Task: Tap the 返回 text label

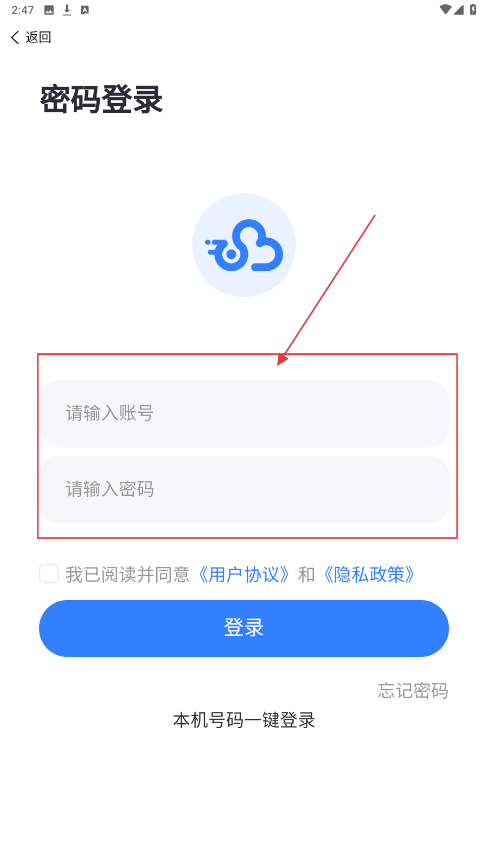Action: point(38,37)
